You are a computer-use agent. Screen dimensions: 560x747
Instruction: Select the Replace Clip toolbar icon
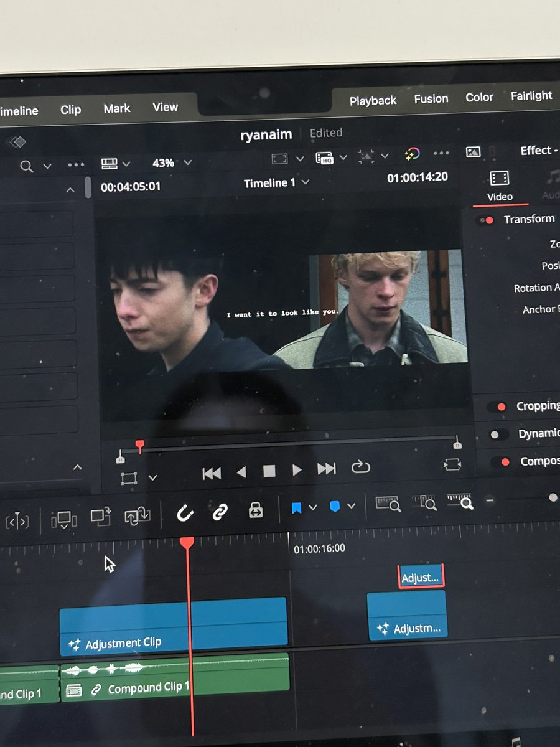(x=138, y=515)
